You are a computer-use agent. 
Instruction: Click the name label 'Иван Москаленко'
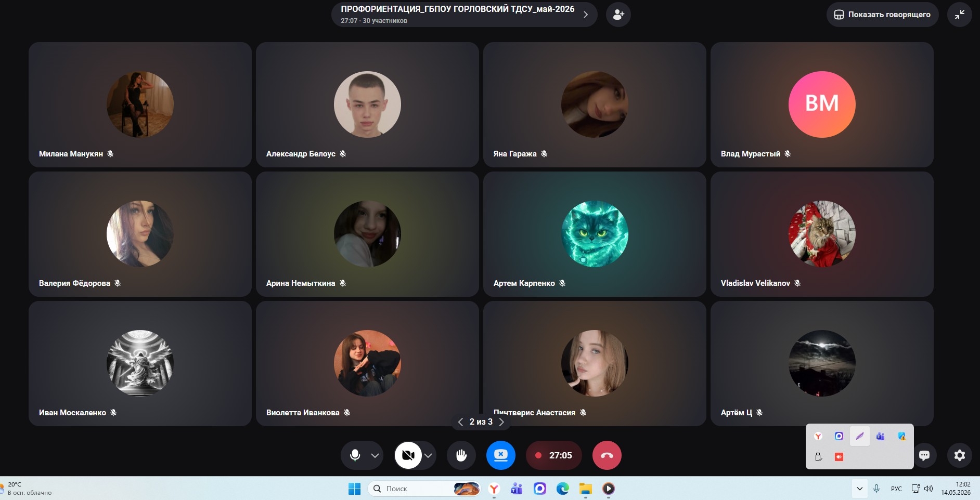pos(72,413)
